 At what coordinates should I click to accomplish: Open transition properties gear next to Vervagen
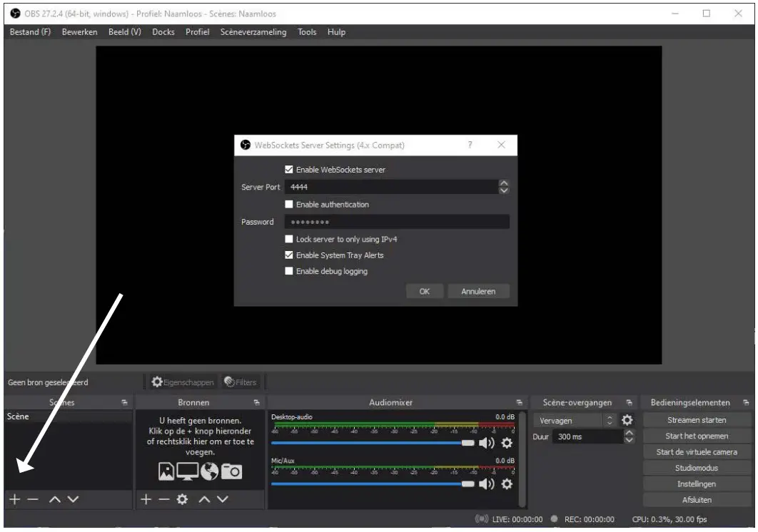627,420
